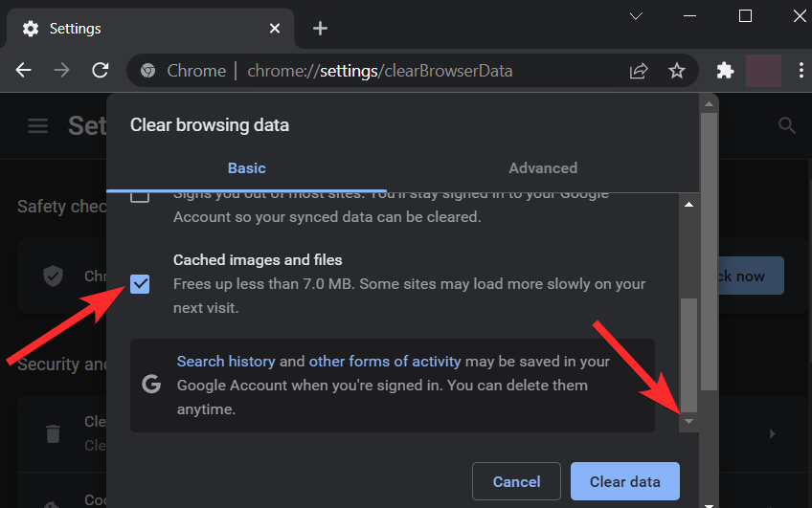Viewport: 812px width, 508px height.
Task: Tick the partially visible cookies checkbox
Action: (140, 197)
